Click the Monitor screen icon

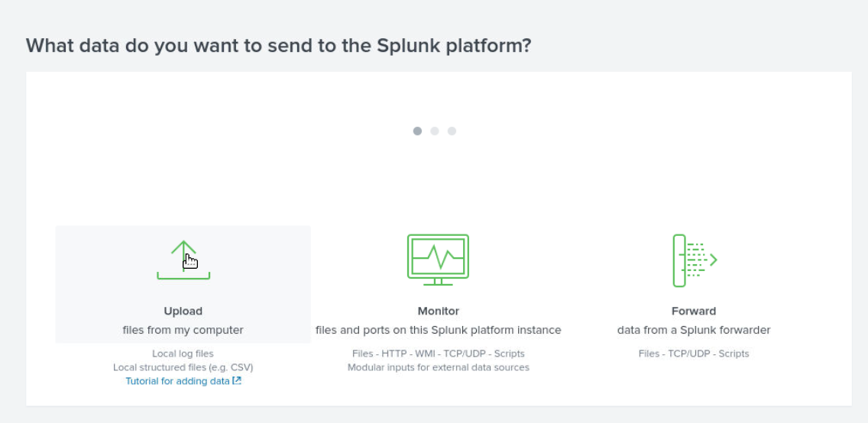[438, 260]
